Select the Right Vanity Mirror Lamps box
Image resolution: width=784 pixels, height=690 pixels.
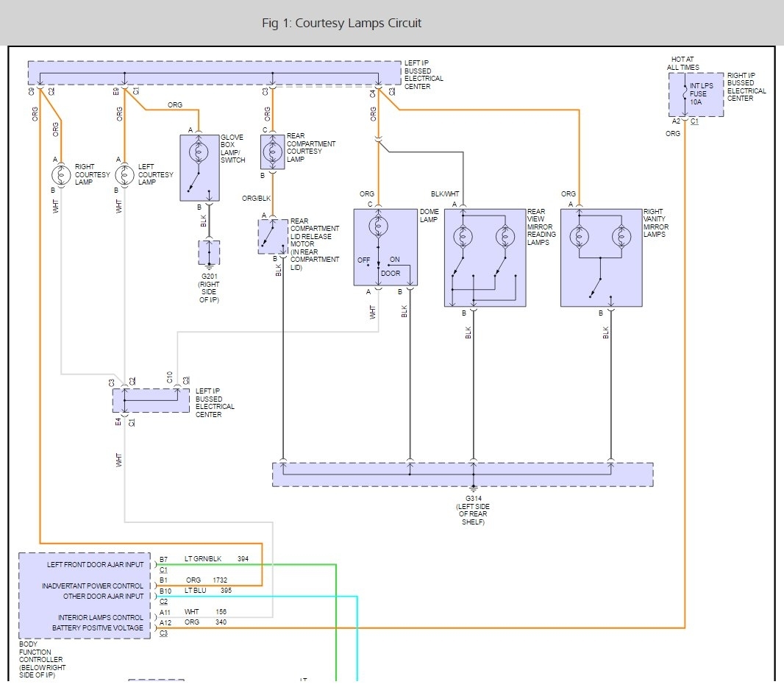pyautogui.click(x=601, y=257)
